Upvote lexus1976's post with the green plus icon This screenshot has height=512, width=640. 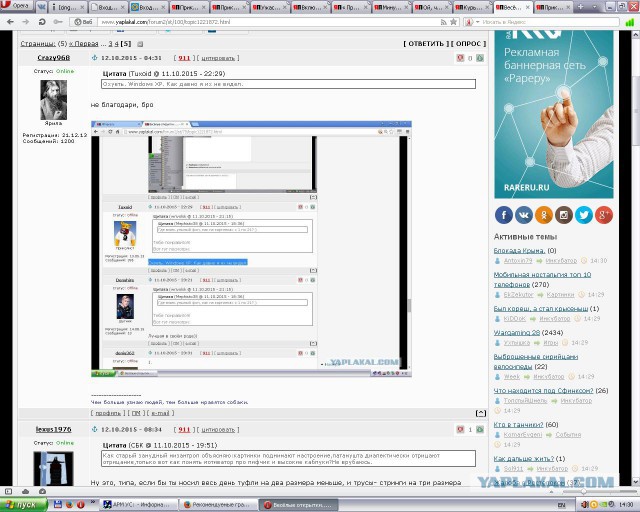[480, 430]
